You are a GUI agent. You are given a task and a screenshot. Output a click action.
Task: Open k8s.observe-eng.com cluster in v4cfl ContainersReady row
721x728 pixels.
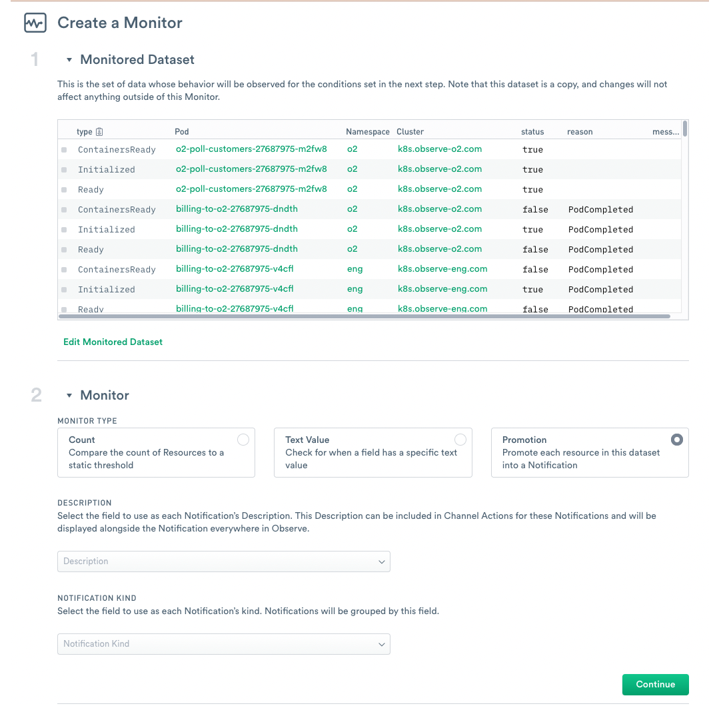point(442,269)
